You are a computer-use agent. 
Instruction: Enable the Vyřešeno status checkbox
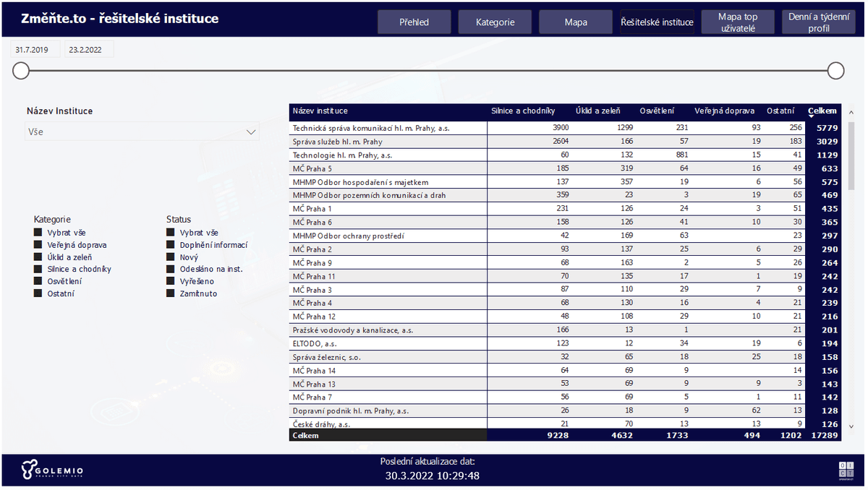click(171, 281)
